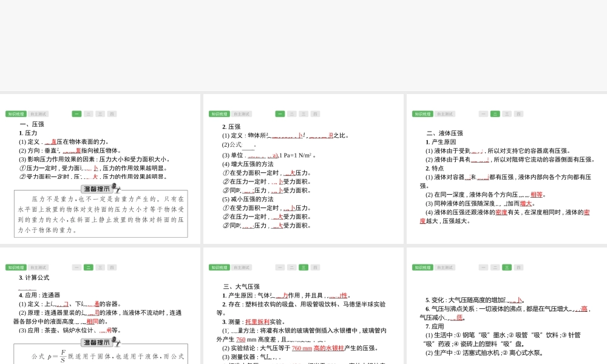This screenshot has height=364, width=607.
Task: Click 知识梳理 tab on the 一、压强 slide
Action: [x=16, y=114]
